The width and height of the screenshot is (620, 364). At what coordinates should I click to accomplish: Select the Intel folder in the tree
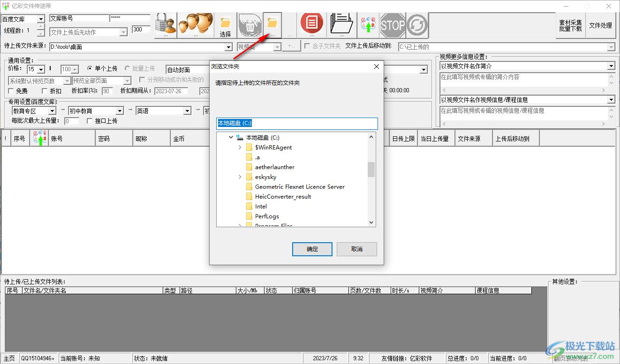(x=261, y=207)
